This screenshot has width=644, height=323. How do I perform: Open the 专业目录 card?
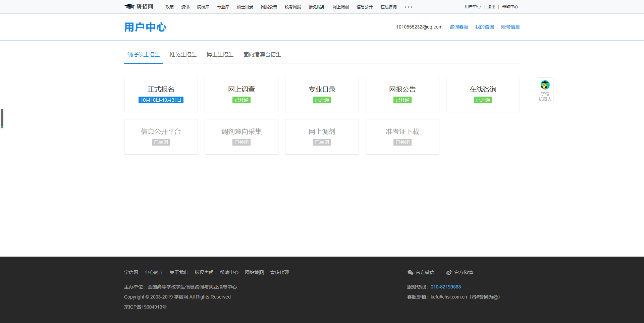pos(322,94)
